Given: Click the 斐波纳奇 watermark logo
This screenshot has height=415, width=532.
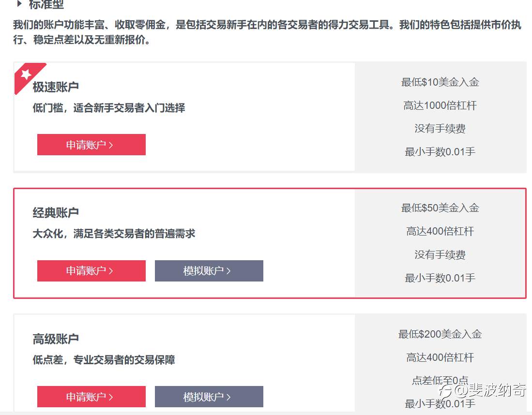Looking at the screenshot, I should click(x=483, y=390).
